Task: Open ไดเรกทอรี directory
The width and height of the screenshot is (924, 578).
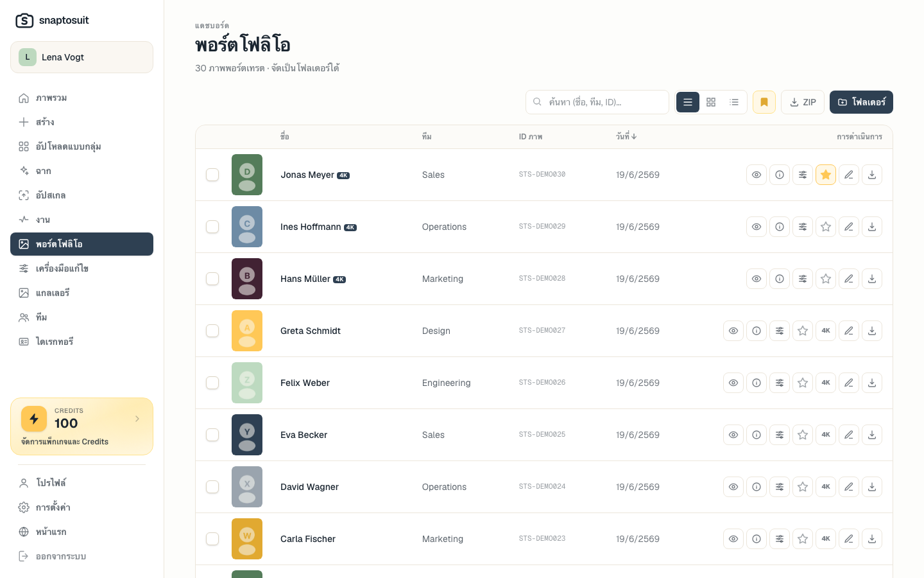Action: pos(81,342)
